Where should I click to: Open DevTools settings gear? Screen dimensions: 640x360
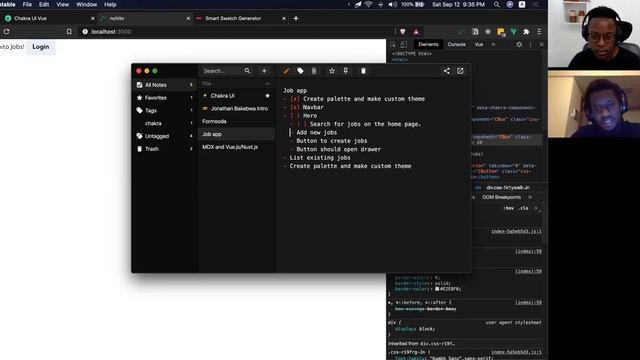(519, 44)
